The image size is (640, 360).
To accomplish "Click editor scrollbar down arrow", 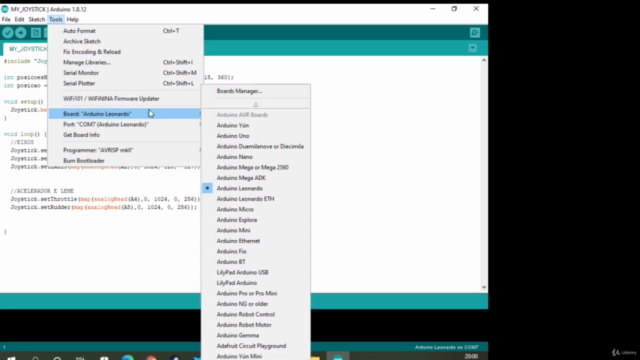I will (484, 287).
